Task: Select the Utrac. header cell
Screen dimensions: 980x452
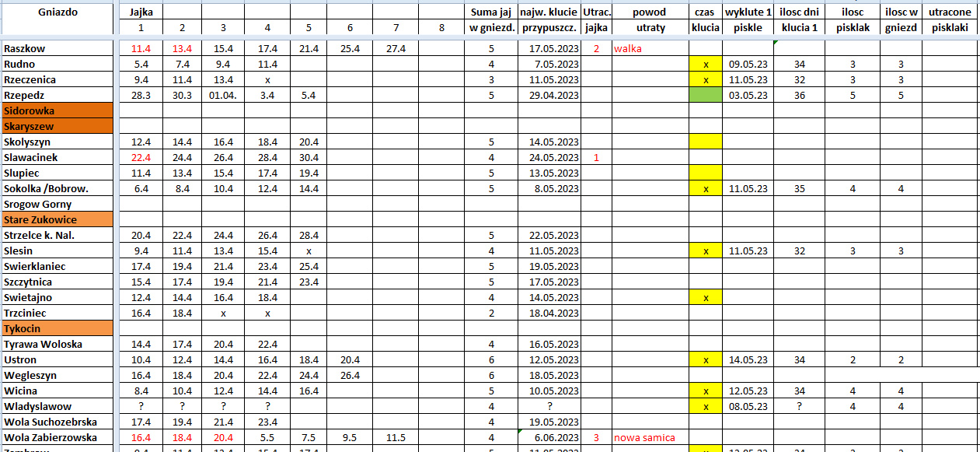Action: [596, 12]
